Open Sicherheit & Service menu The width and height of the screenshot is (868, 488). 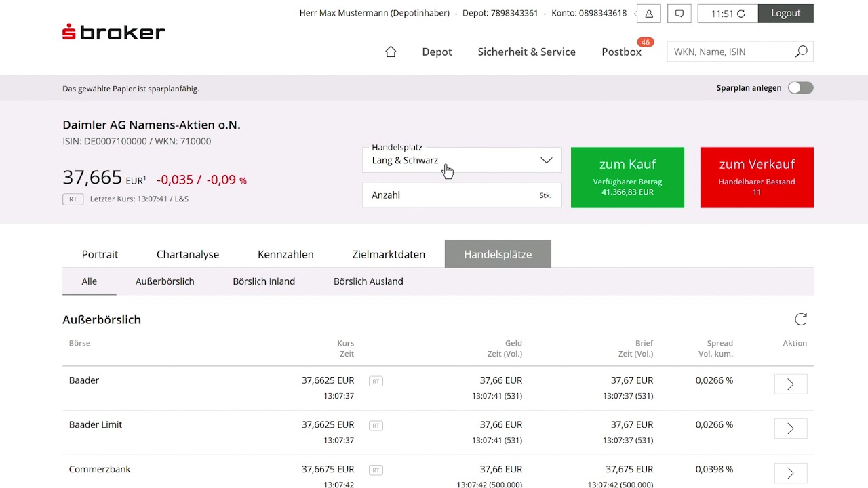(527, 52)
